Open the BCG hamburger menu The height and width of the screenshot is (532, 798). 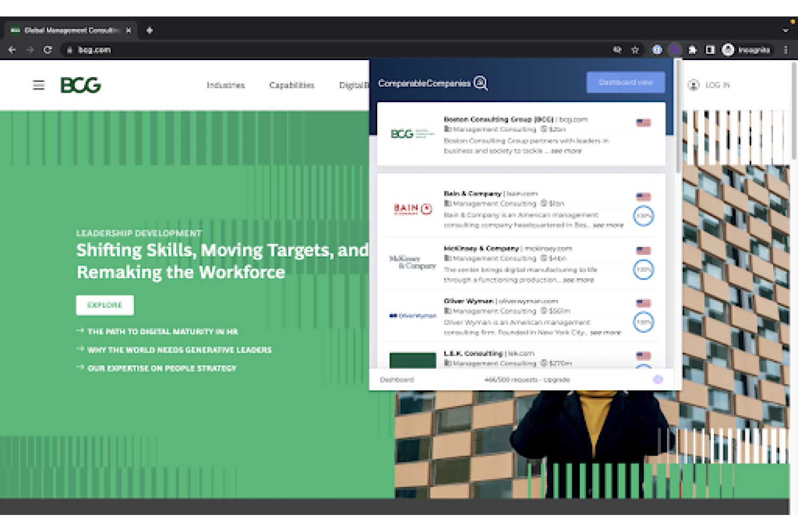pyautogui.click(x=38, y=85)
